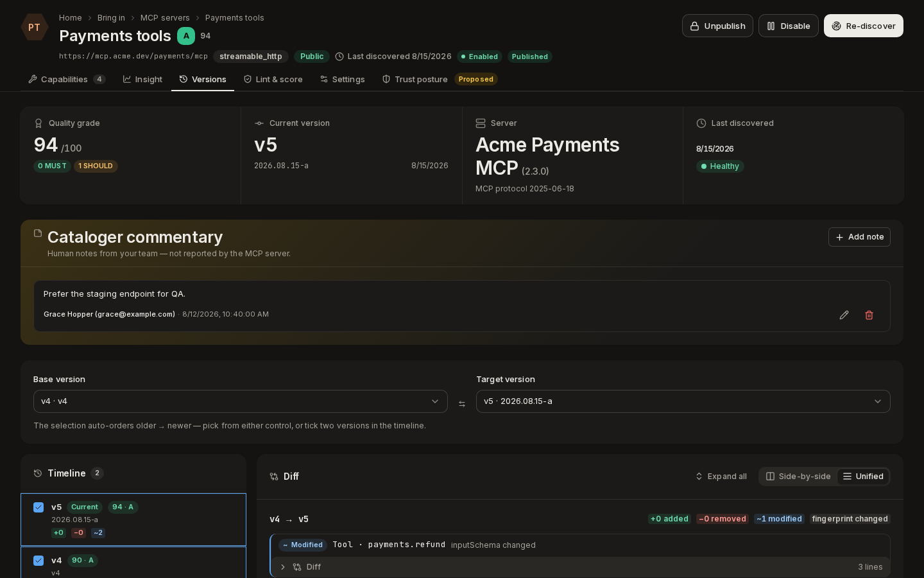The height and width of the screenshot is (578, 924).
Task: Click the server URL https://mcp.acme.dev/payments/mcp
Action: (133, 57)
